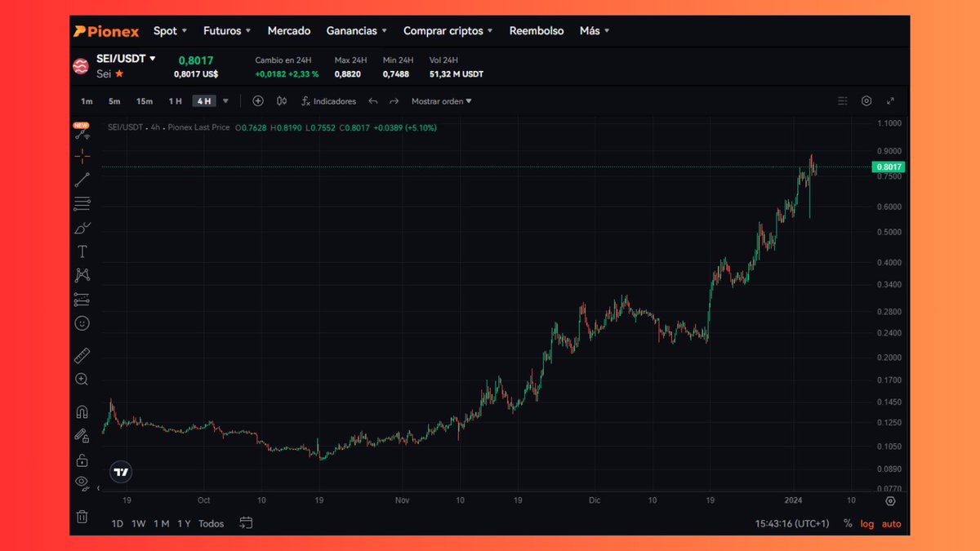Set date range to Todos

coord(211,524)
